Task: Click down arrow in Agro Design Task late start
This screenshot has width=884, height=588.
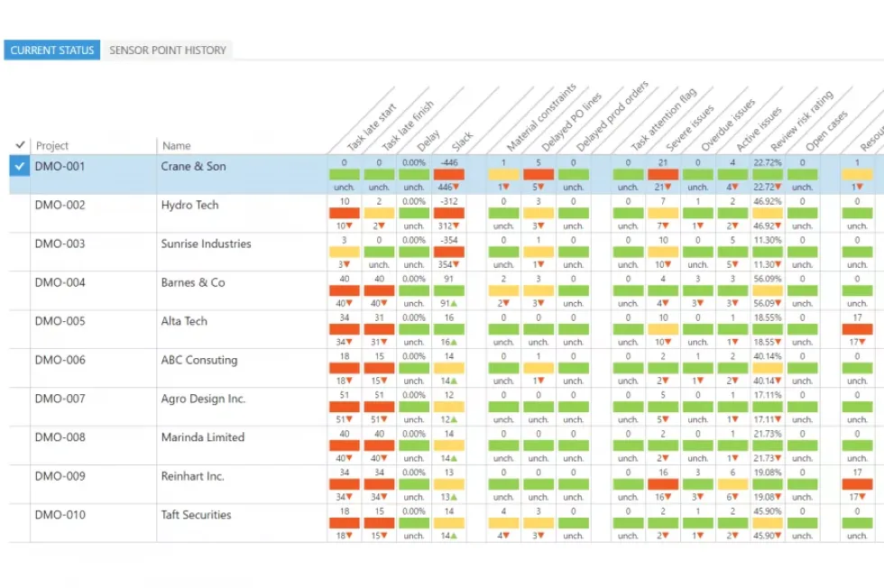Action: (x=351, y=420)
